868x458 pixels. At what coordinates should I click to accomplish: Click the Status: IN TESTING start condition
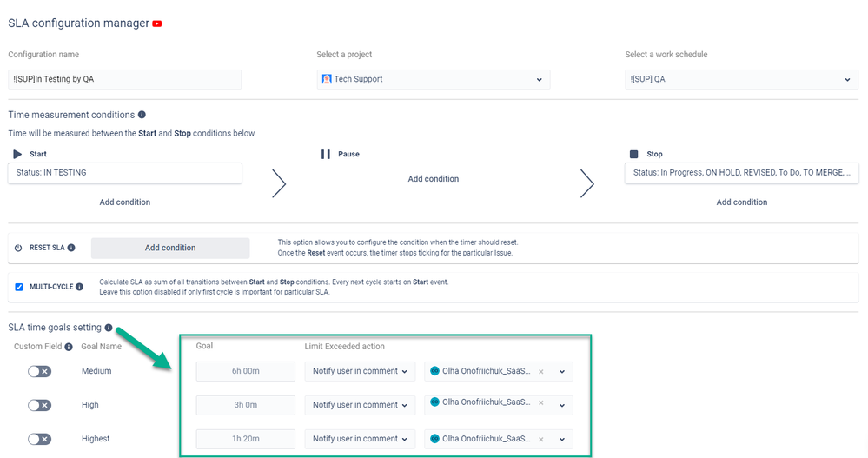tap(125, 173)
